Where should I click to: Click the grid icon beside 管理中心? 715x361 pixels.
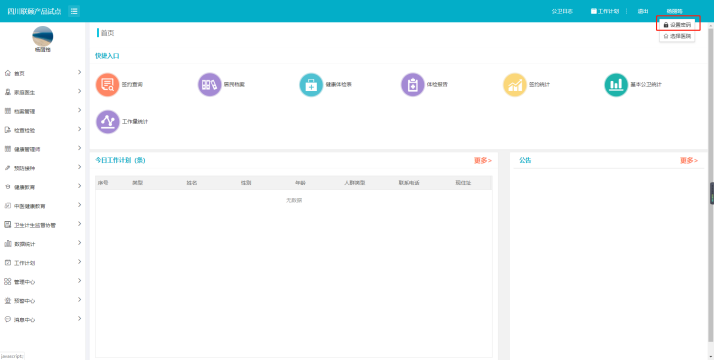(x=7, y=282)
